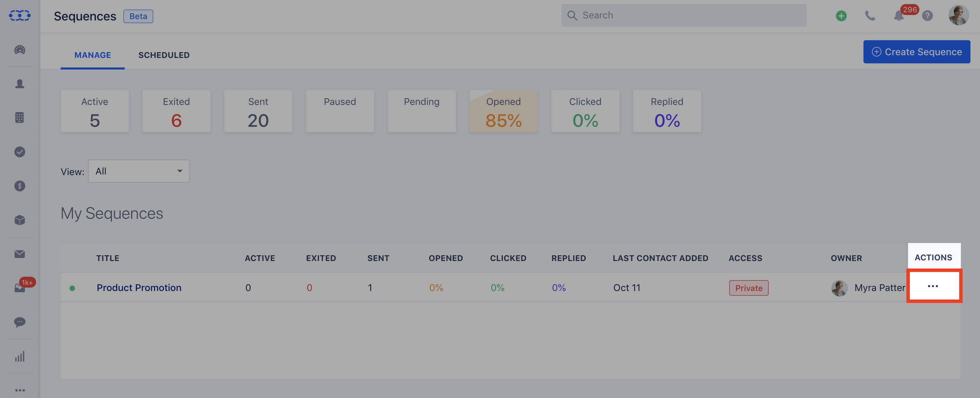Open the Dashboard from the sidebar
This screenshot has height=398, width=980.
point(20,50)
